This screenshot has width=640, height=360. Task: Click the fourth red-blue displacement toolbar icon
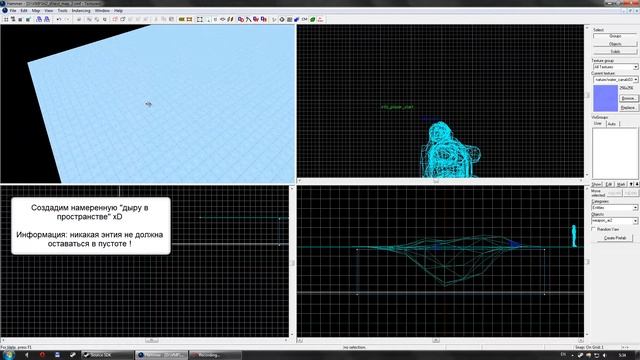(264, 19)
